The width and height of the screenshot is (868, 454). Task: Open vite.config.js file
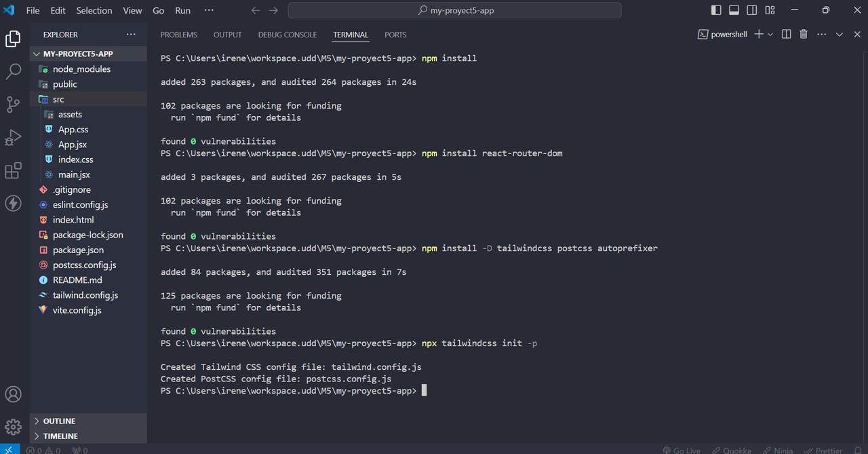click(x=88, y=310)
